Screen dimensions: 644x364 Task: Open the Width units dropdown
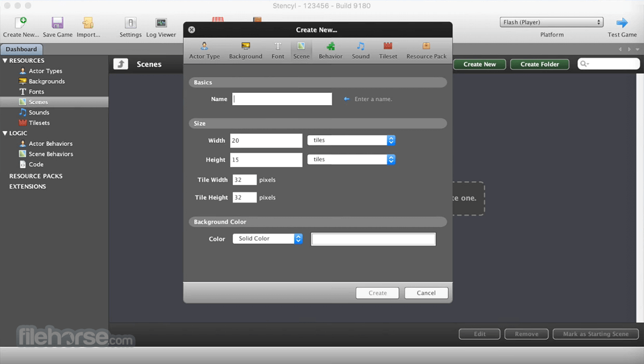tap(351, 140)
